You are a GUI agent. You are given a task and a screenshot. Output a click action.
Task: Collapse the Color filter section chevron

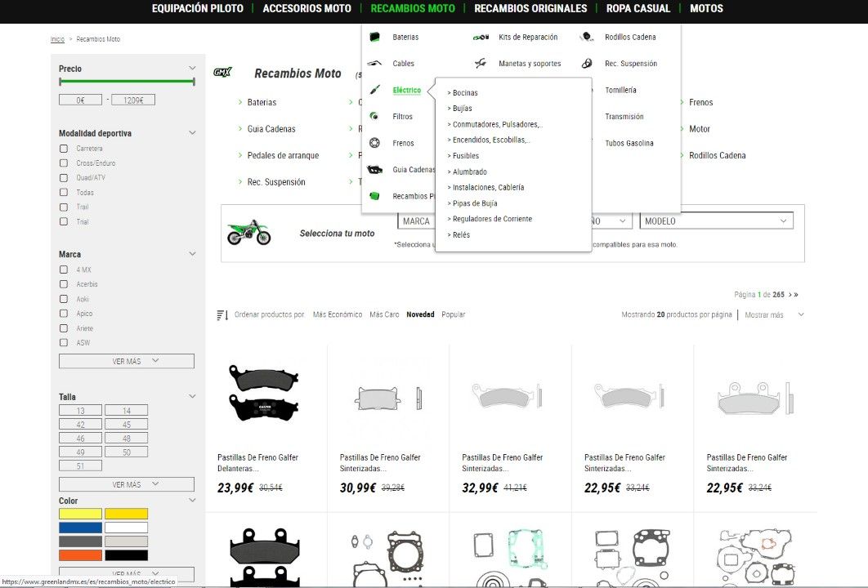[x=192, y=500]
